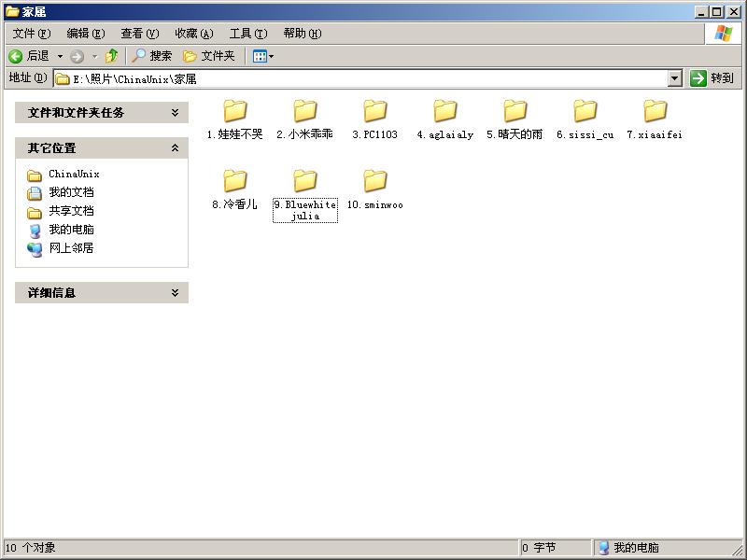Select the 3.PC1103 folder icon
Screen dimensions: 747x560
[x=375, y=111]
